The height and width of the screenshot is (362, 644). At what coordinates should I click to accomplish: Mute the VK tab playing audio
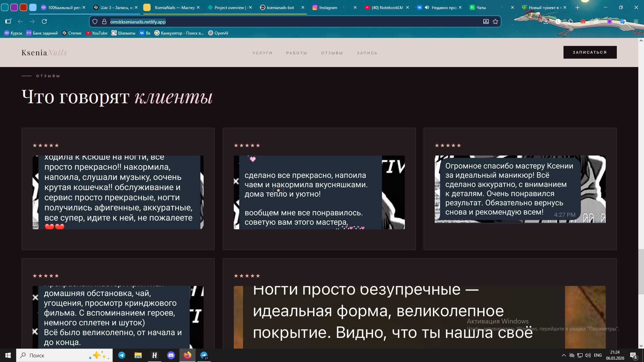tap(427, 7)
